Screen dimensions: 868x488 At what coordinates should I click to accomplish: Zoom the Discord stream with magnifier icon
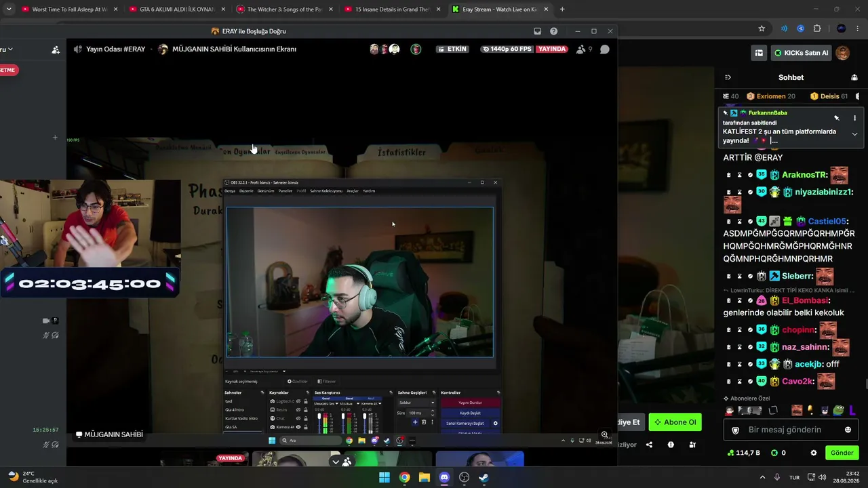(604, 435)
